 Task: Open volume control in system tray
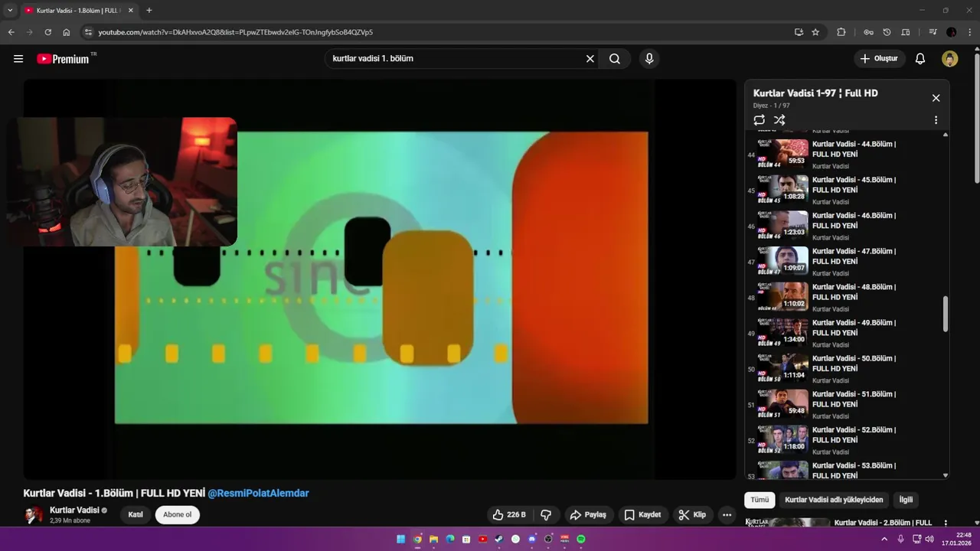(x=929, y=539)
